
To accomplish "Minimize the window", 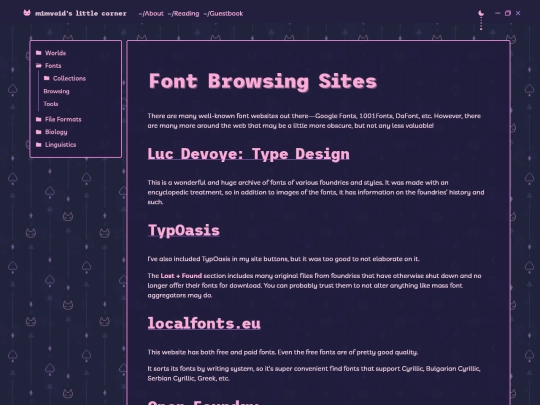I will 498,13.
